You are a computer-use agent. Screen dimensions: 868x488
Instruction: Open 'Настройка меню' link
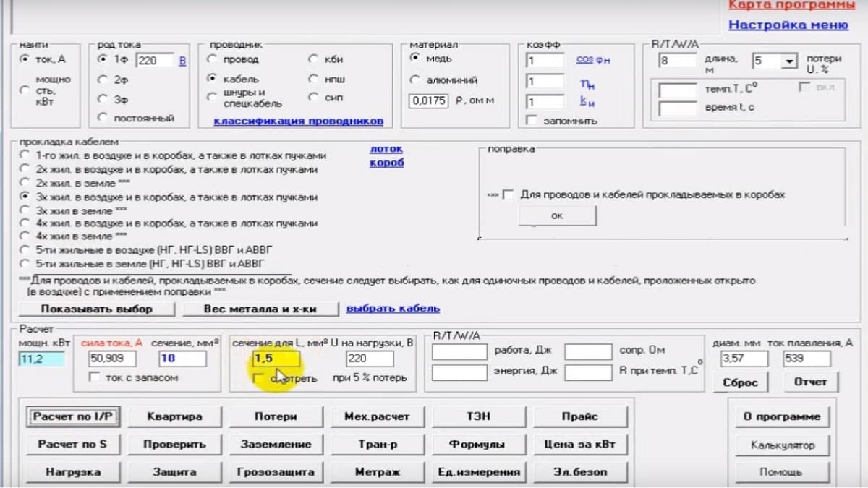[x=788, y=25]
